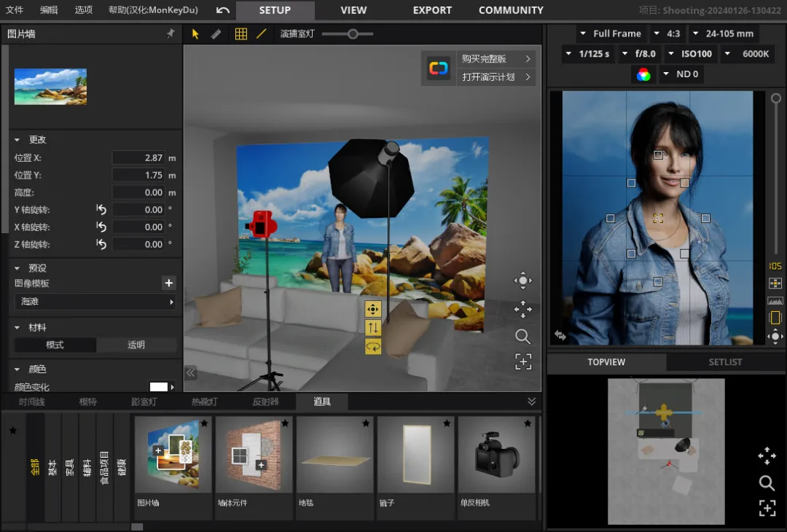Reset the Y轴旋转 value
Image resolution: width=787 pixels, height=532 pixels.
pyautogui.click(x=101, y=210)
